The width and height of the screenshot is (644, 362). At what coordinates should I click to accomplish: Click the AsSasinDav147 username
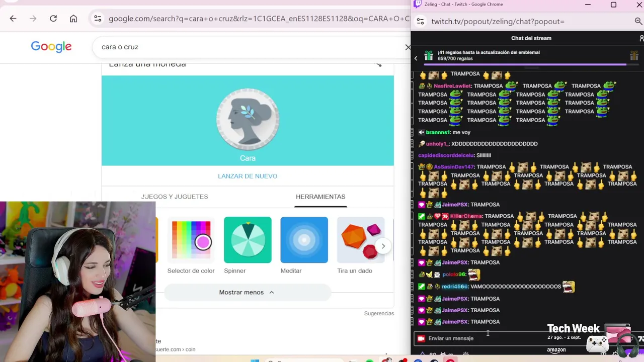tap(453, 167)
